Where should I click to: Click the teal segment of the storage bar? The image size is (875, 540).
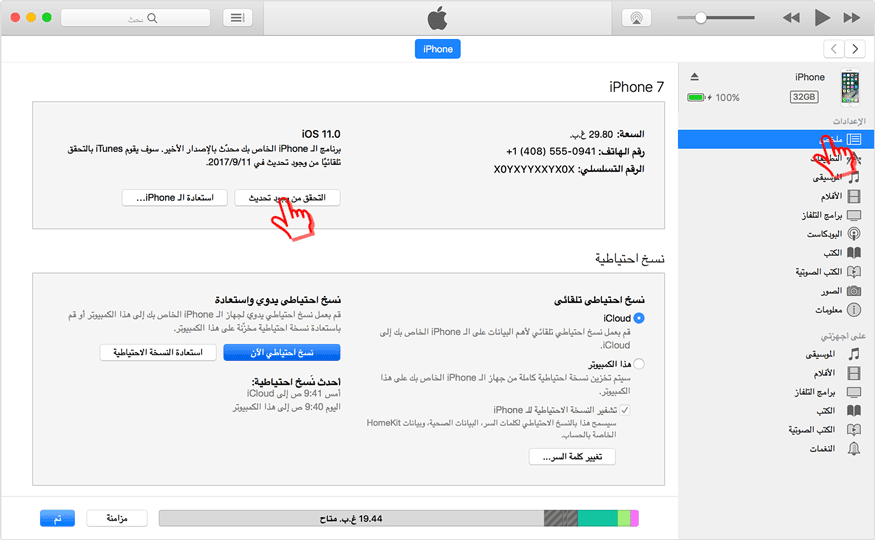click(597, 518)
